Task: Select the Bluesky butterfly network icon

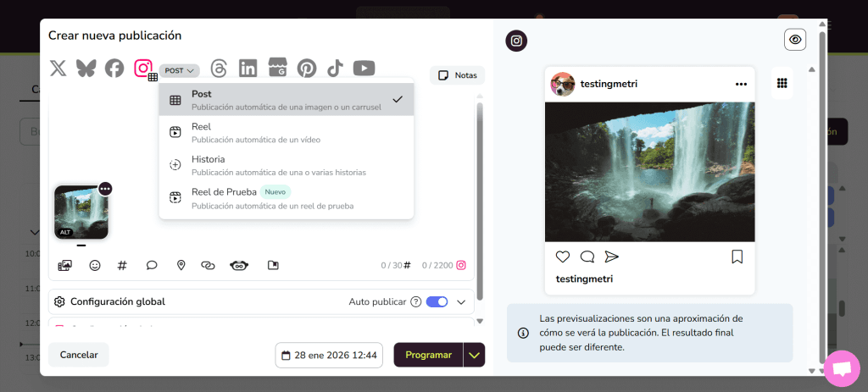Action: 86,69
